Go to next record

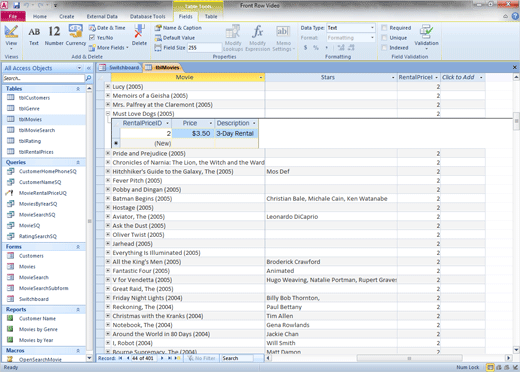pos(162,358)
